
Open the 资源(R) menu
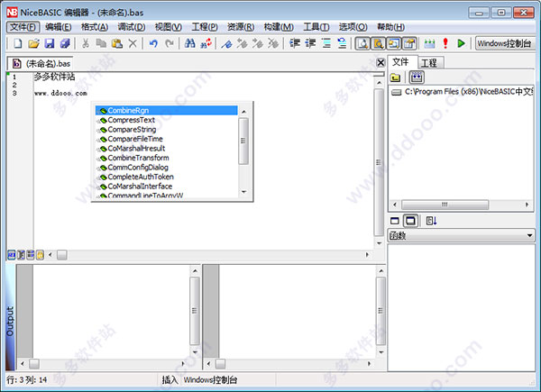tap(241, 27)
